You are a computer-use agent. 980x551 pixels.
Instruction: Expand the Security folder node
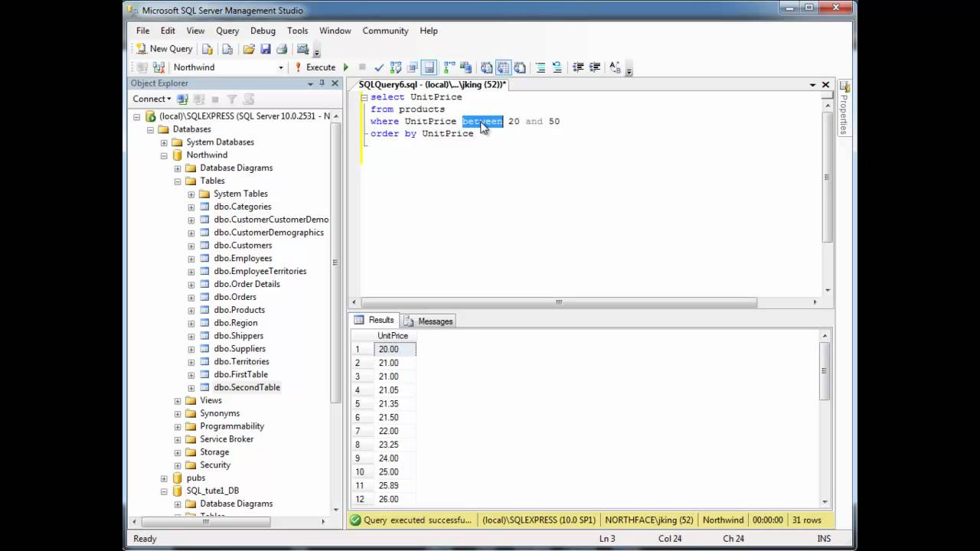pyautogui.click(x=178, y=465)
